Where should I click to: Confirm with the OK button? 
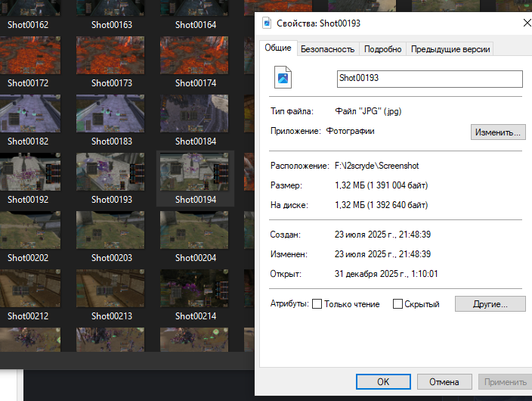pyautogui.click(x=383, y=382)
